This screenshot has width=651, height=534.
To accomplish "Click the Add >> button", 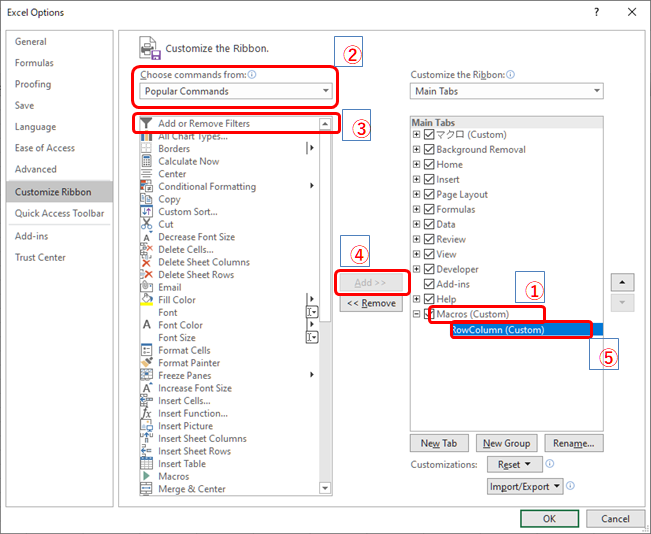I will pyautogui.click(x=371, y=283).
